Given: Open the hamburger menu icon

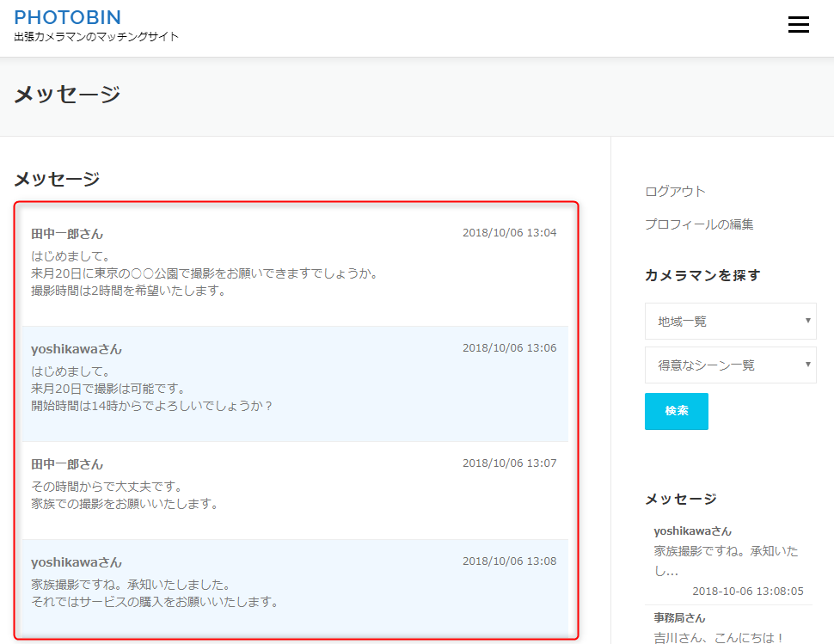Looking at the screenshot, I should [798, 25].
